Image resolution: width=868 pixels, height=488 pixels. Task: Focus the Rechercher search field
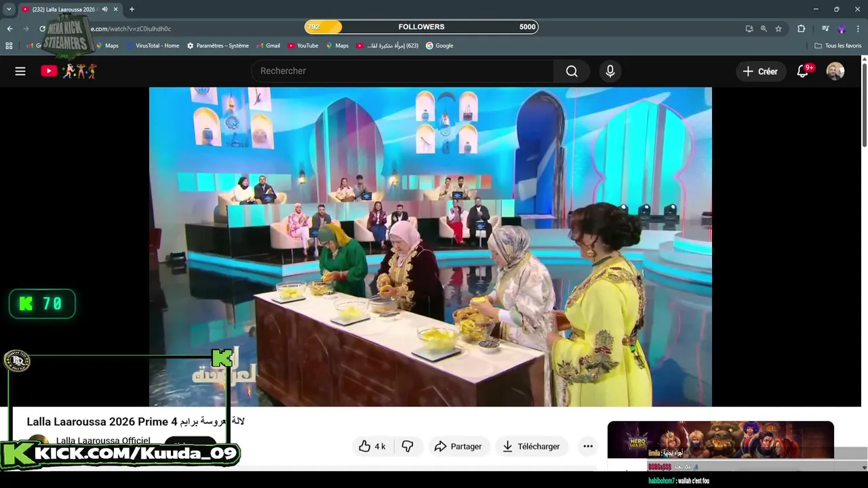click(x=403, y=71)
